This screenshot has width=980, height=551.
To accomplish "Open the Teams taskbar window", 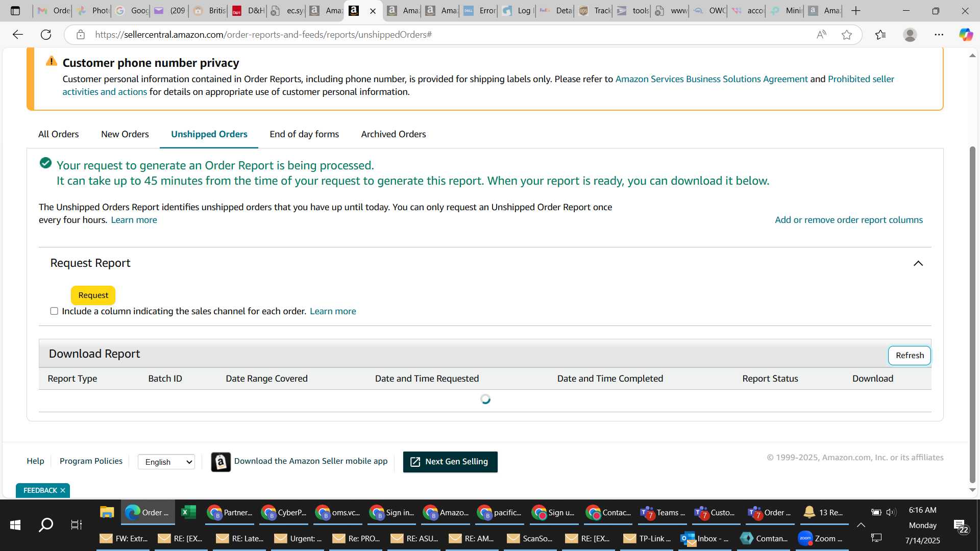I will click(x=663, y=512).
